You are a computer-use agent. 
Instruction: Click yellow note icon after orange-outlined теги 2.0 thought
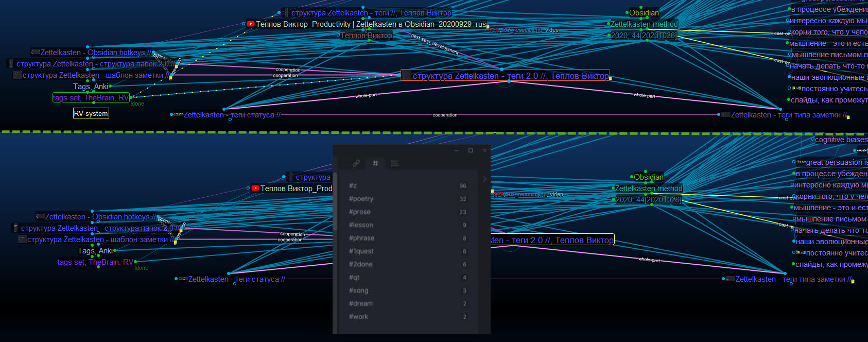coord(611,78)
